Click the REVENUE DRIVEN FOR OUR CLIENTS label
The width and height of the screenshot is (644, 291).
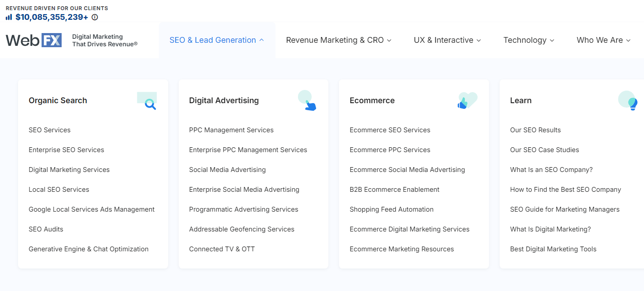[x=56, y=7]
